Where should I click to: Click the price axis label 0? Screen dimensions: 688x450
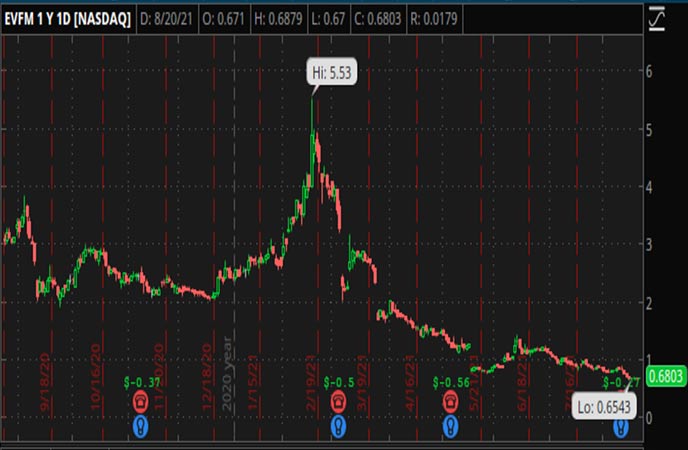tap(649, 417)
